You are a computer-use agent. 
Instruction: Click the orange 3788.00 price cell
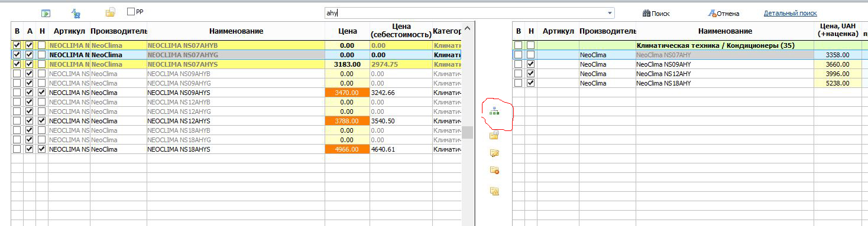coord(347,121)
